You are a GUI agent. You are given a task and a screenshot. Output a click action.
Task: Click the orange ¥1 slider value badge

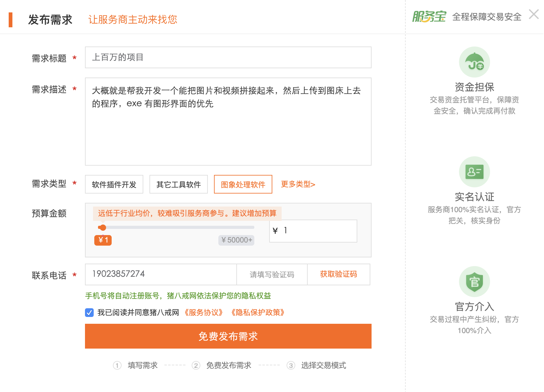(103, 240)
